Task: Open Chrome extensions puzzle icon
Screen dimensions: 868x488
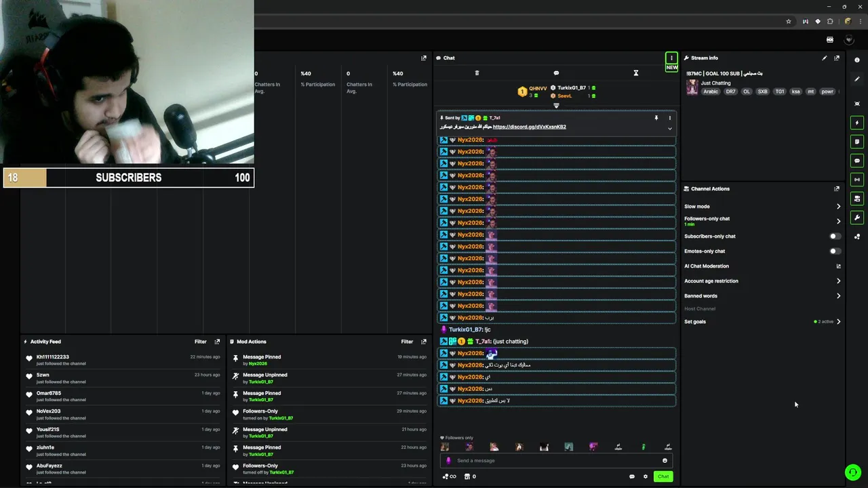Action: tap(830, 22)
